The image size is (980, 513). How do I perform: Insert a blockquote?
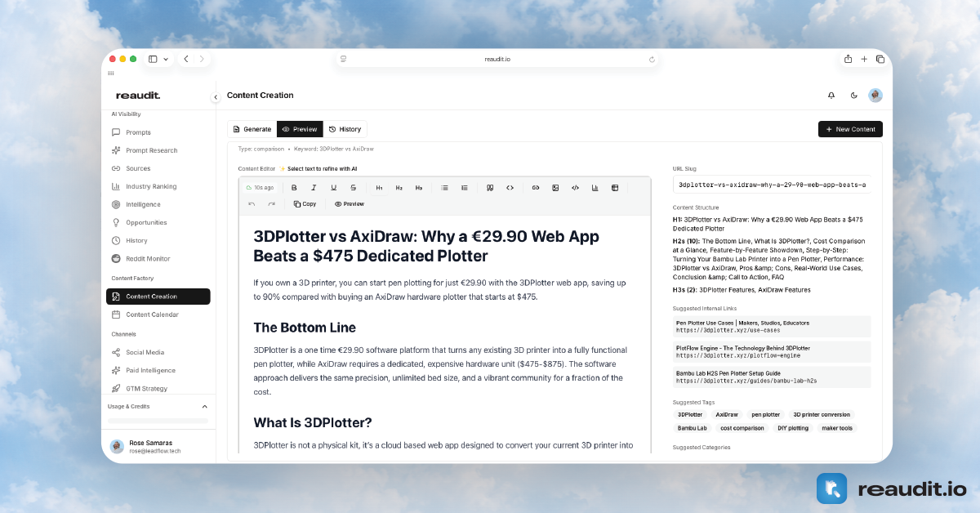[x=490, y=188]
